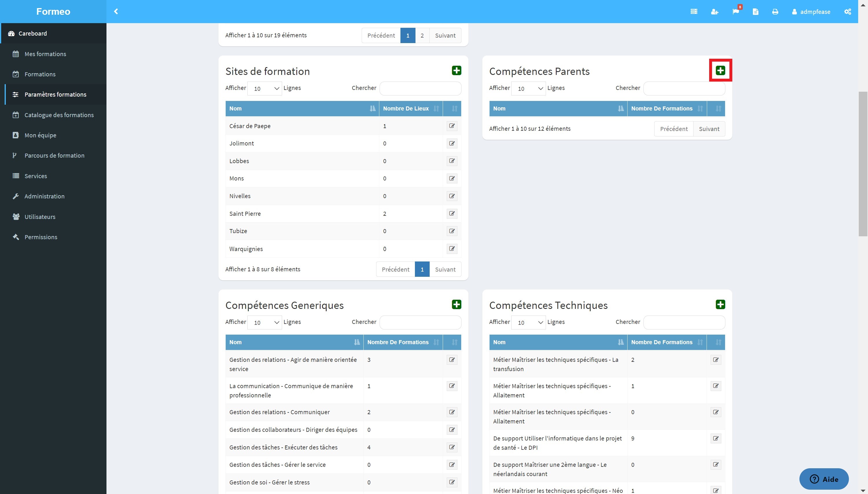Edit the César de Paepe site row
The height and width of the screenshot is (494, 868).
pyautogui.click(x=452, y=126)
